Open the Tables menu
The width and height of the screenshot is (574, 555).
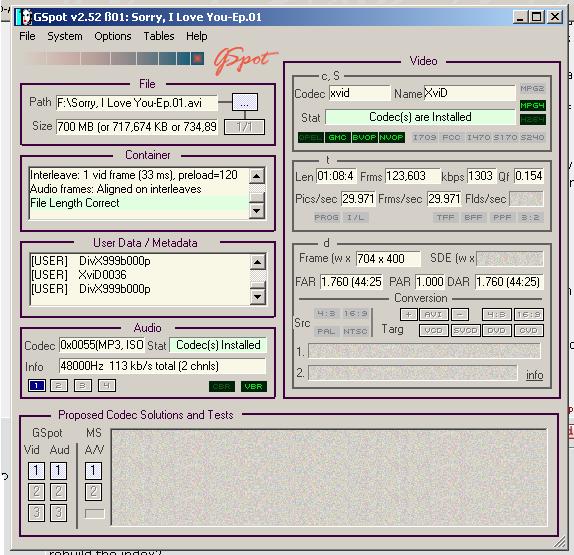pyautogui.click(x=159, y=36)
